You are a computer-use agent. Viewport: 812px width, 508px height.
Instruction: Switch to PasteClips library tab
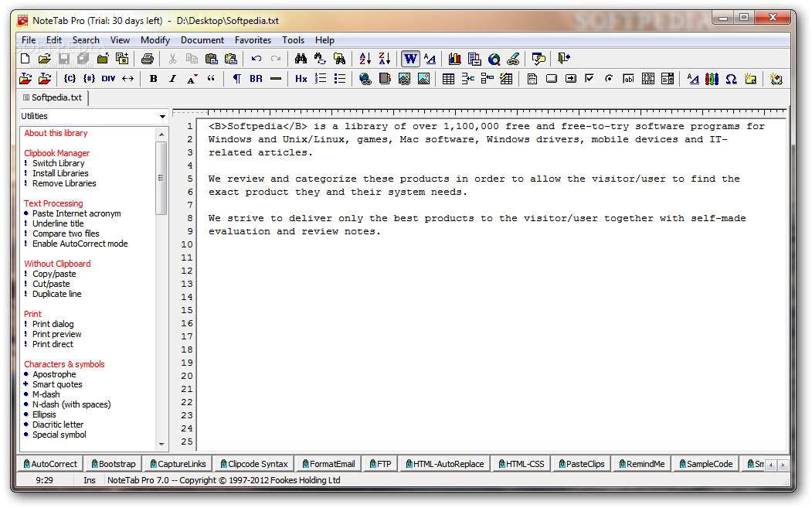582,464
